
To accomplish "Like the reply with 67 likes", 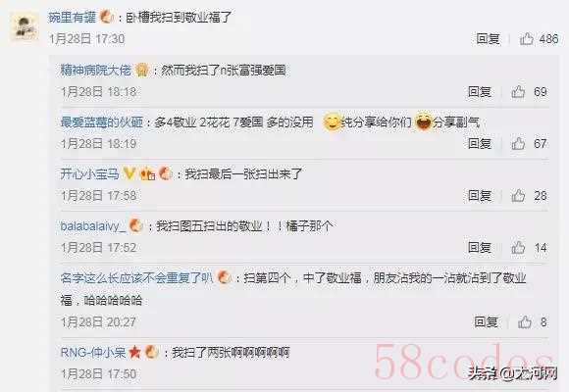I will click(x=518, y=144).
